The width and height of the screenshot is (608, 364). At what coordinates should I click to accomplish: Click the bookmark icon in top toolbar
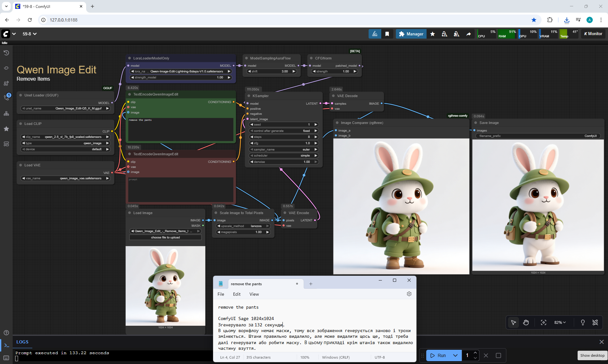coord(387,34)
